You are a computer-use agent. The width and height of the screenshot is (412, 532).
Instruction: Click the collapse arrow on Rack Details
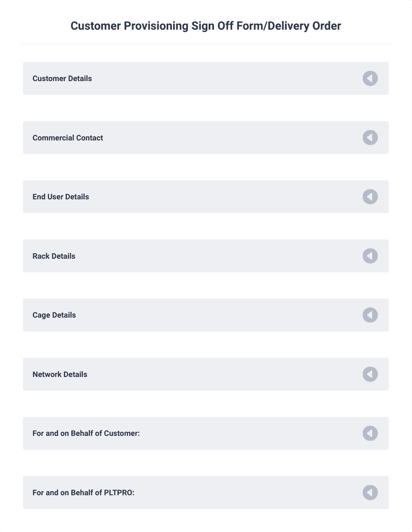tap(370, 256)
